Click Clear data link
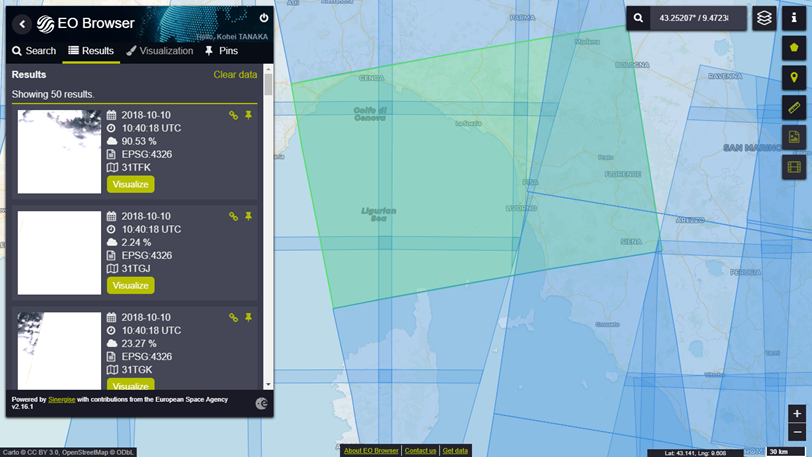812x457 pixels. click(x=235, y=75)
